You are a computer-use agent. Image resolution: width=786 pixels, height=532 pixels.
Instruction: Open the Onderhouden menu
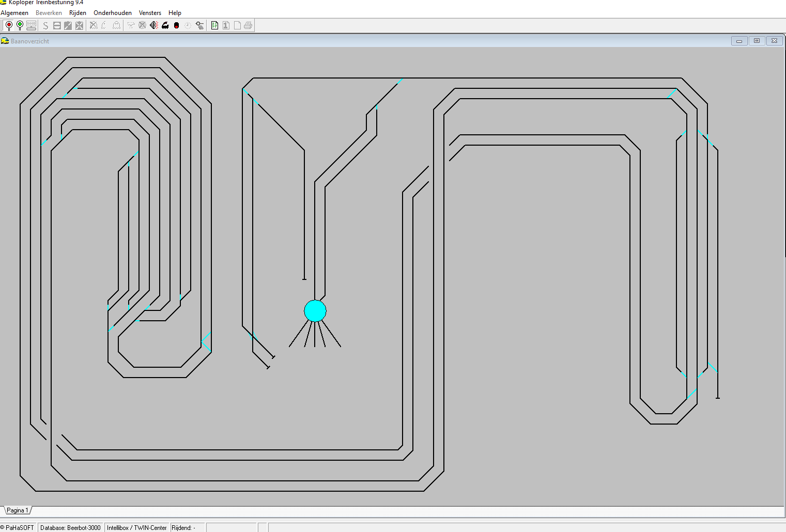point(113,13)
